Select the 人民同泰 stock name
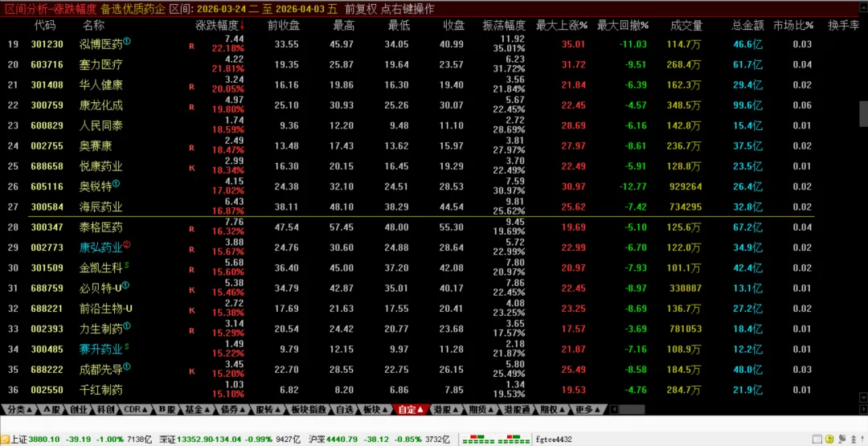The height and width of the screenshot is (446, 868). (x=100, y=125)
